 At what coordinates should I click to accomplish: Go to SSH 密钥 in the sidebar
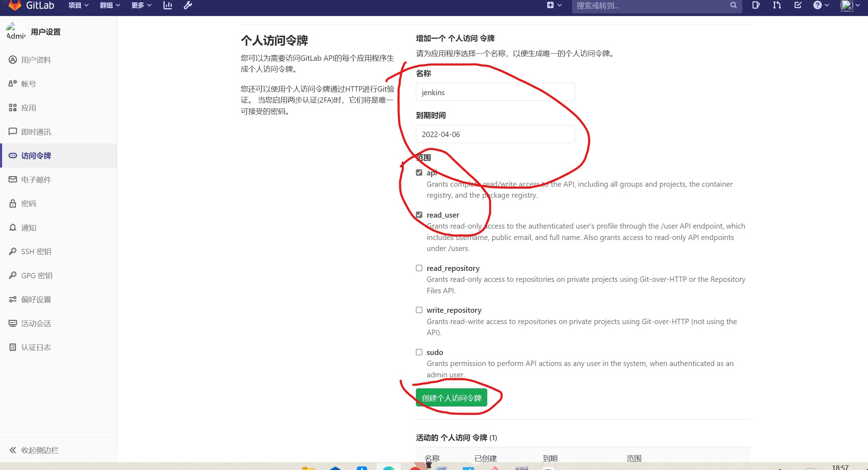tap(36, 252)
